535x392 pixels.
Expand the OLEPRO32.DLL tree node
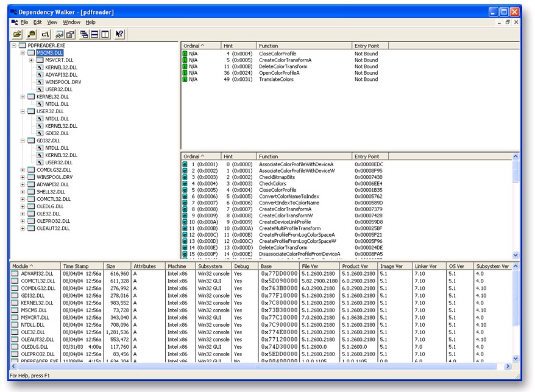point(23,221)
